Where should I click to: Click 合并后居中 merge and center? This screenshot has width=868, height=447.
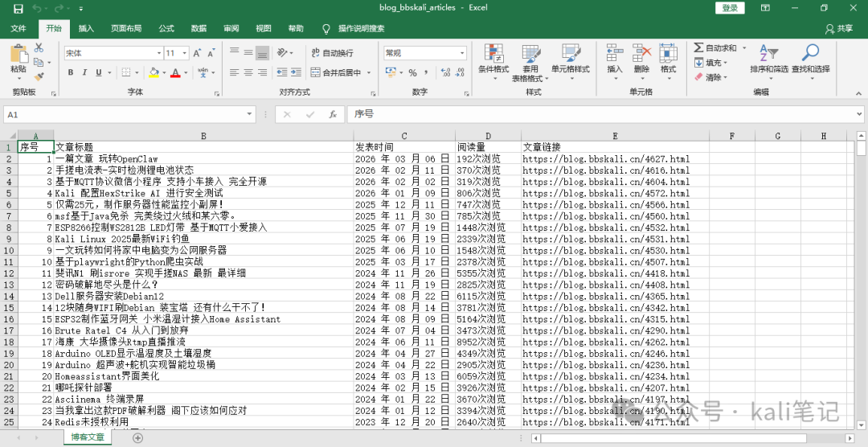tap(336, 72)
